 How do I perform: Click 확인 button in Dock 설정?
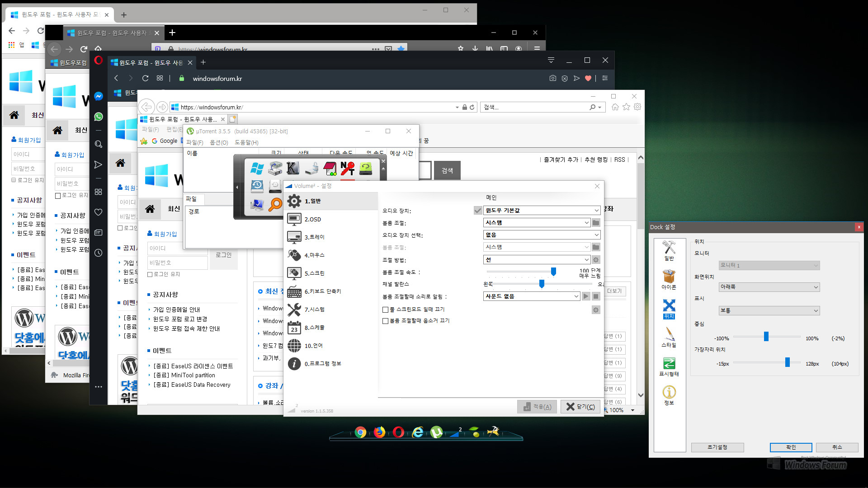click(791, 447)
